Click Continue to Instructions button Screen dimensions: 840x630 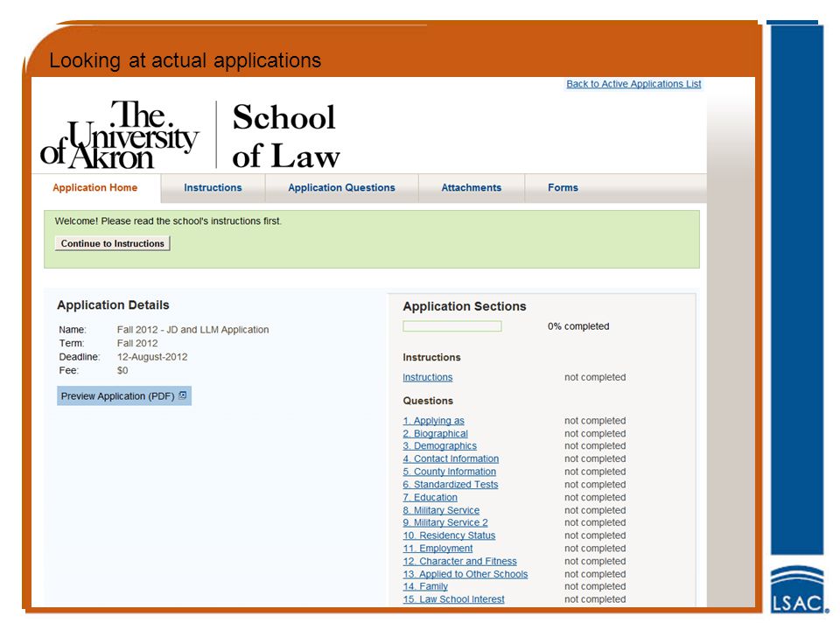coord(113,243)
